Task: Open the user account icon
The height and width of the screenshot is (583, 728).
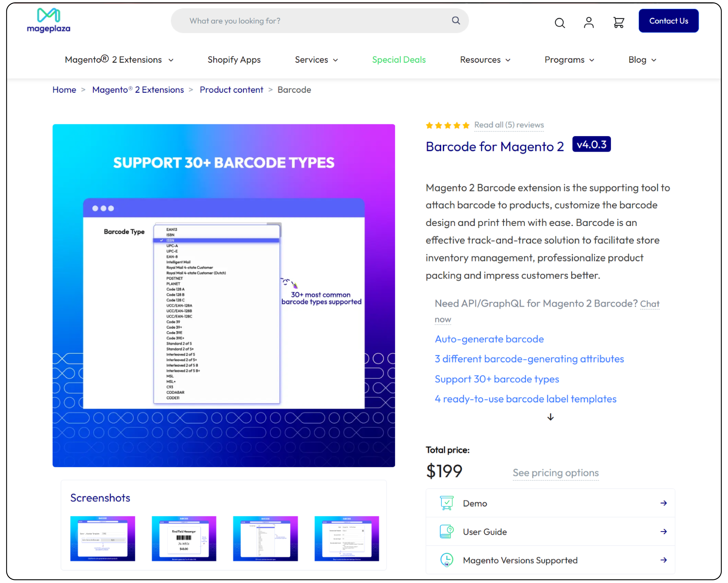Action: click(x=589, y=23)
